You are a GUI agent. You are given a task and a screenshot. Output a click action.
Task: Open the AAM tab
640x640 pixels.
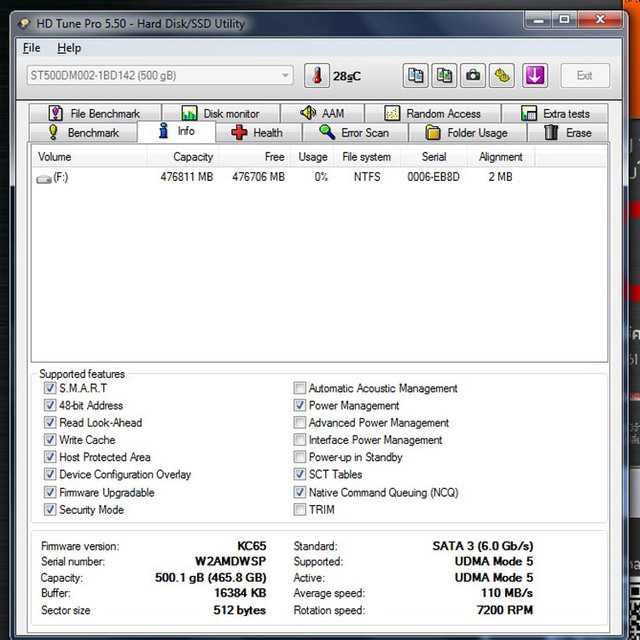tap(322, 113)
